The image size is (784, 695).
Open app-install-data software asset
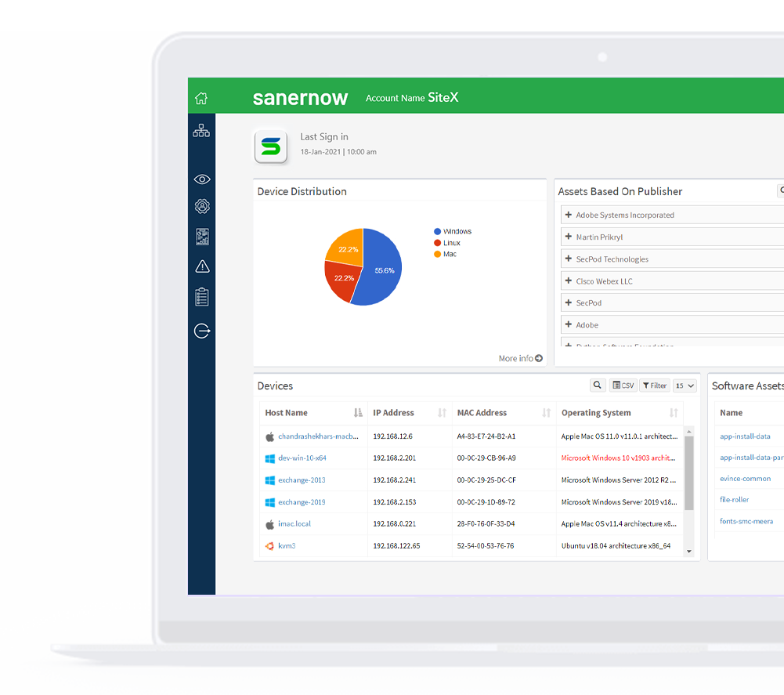click(x=745, y=436)
